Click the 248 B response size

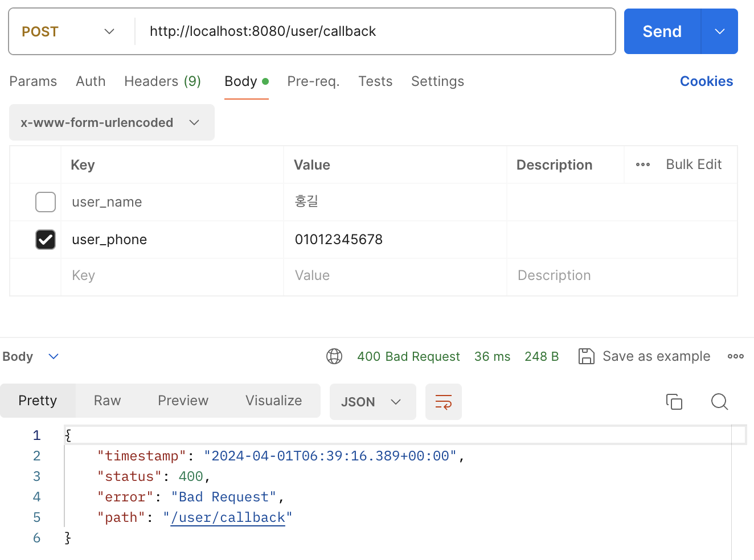pyautogui.click(x=542, y=356)
